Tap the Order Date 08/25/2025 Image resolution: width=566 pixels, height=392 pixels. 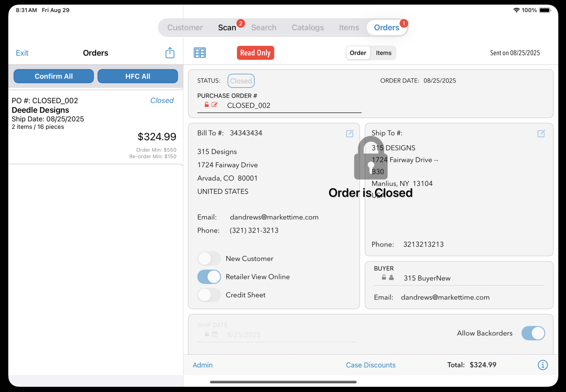point(440,80)
